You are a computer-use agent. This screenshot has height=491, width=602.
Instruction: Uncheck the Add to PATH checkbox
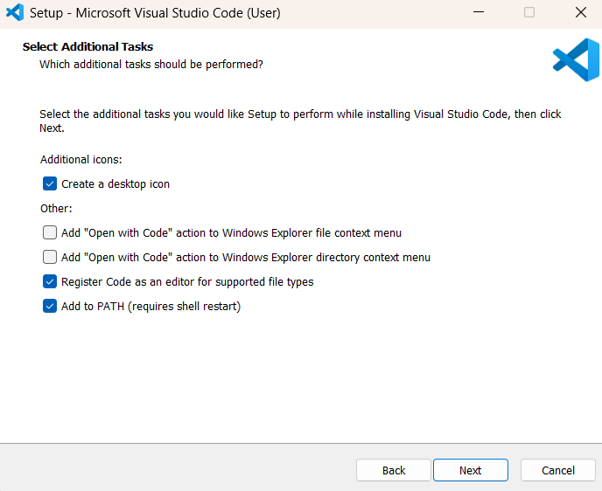point(50,306)
